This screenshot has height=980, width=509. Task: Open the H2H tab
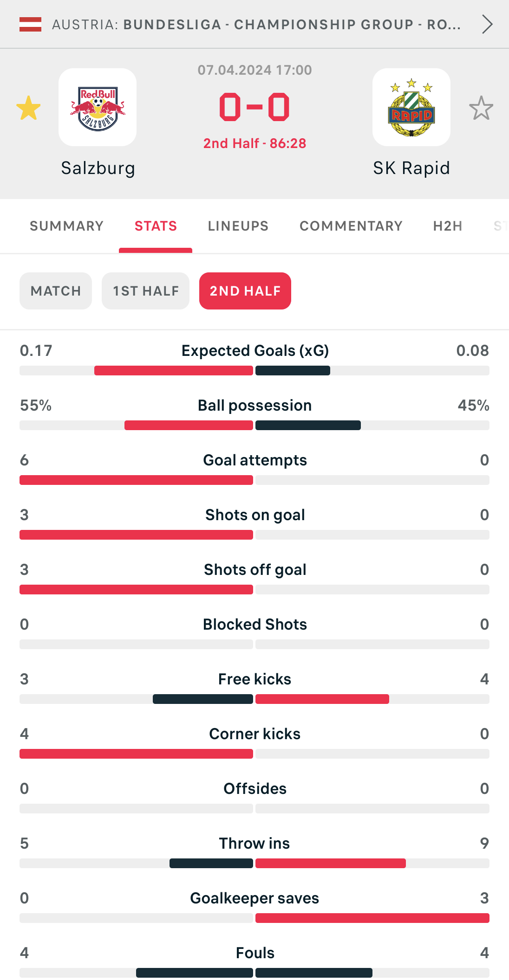tap(447, 226)
